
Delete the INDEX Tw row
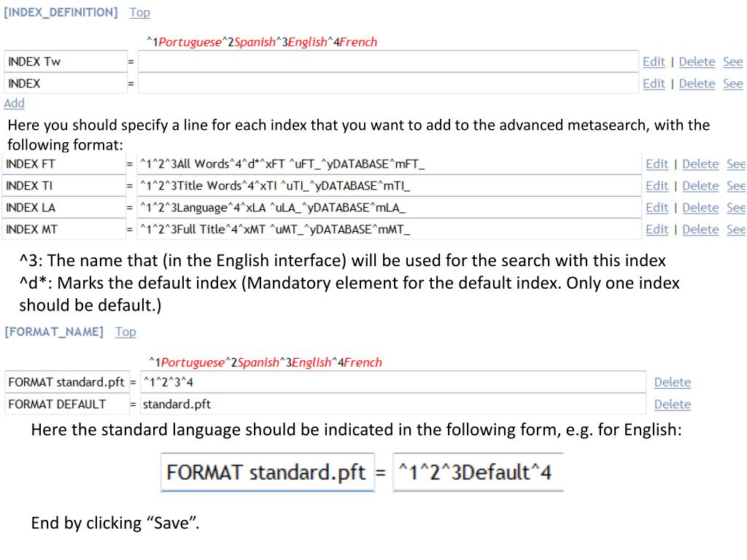pyautogui.click(x=697, y=62)
